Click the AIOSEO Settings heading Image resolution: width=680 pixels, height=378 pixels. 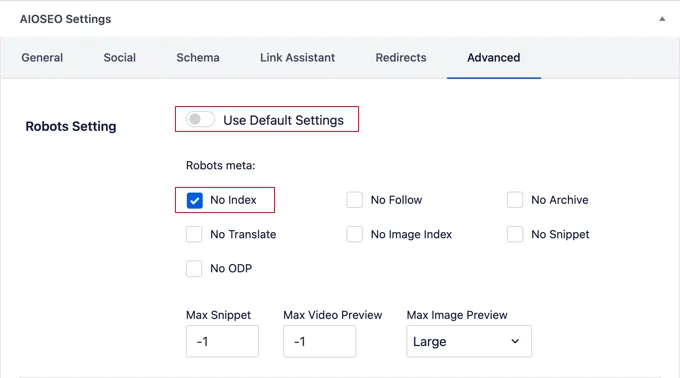coord(65,19)
